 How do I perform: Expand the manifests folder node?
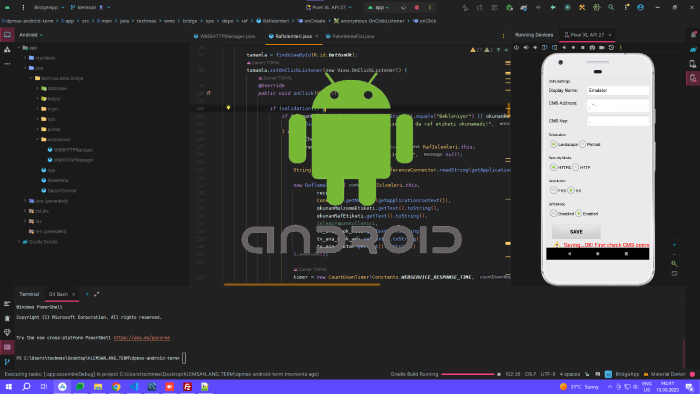tap(25, 58)
